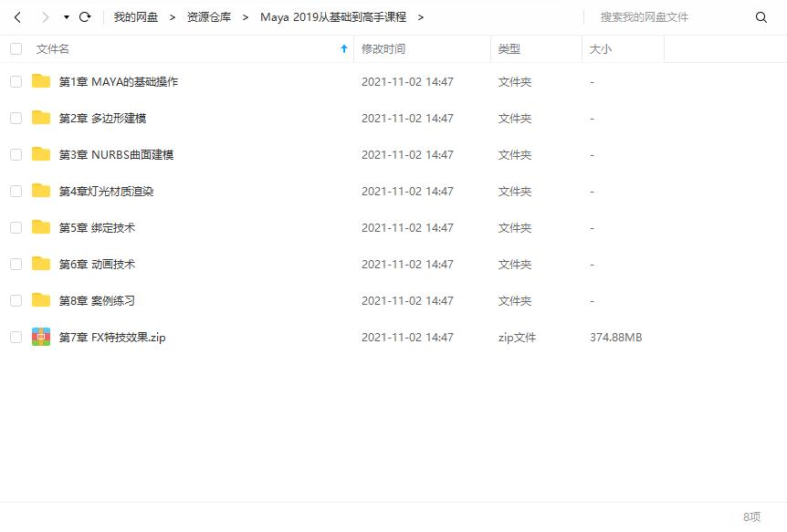This screenshot has height=532, width=787.
Task: Click folder icon of 第6章 动画技术
Action: [41, 264]
